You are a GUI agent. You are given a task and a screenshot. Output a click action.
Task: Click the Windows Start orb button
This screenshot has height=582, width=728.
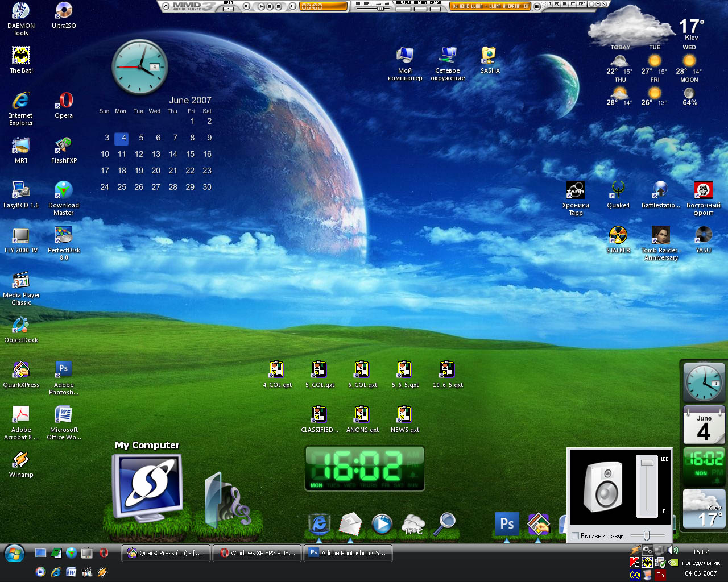tap(14, 554)
